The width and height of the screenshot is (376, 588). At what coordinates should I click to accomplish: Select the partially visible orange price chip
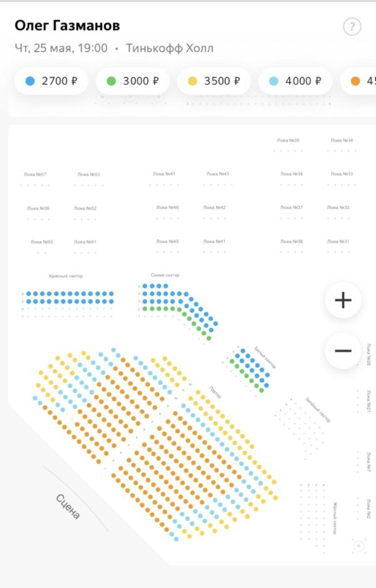pos(358,81)
